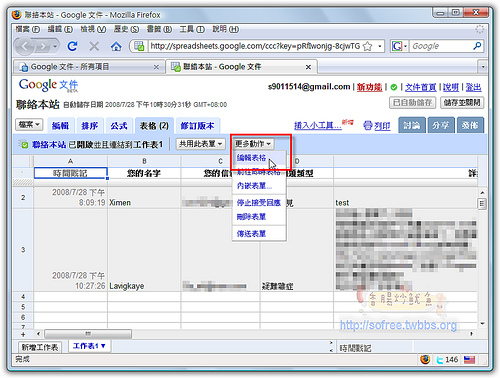Click into the Google search field

(x=440, y=46)
